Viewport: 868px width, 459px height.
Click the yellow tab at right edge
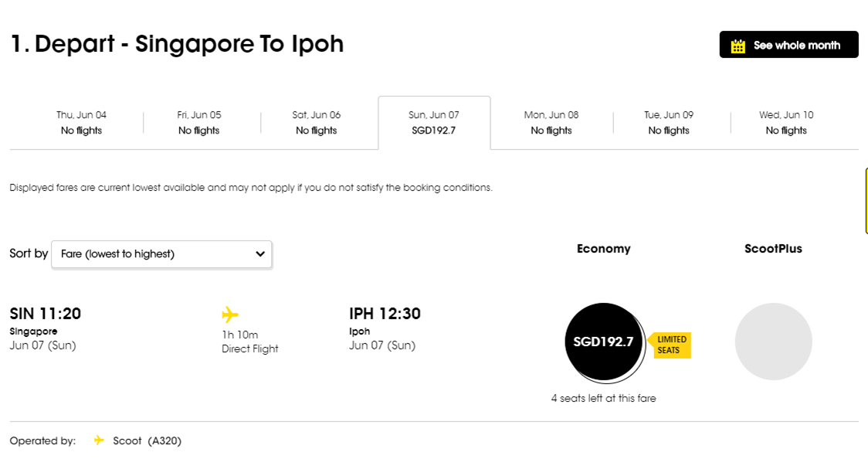click(x=866, y=201)
